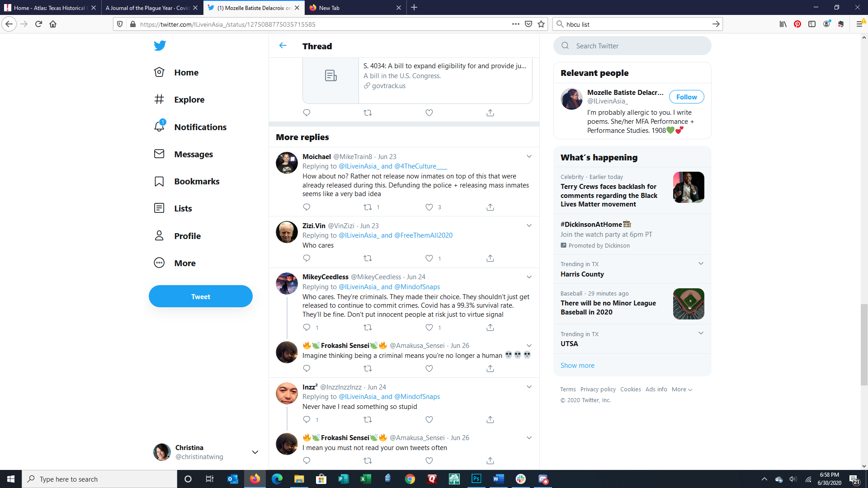Open Notifications from the bell icon
Viewport: 868px width, 488px height.
[x=159, y=127]
